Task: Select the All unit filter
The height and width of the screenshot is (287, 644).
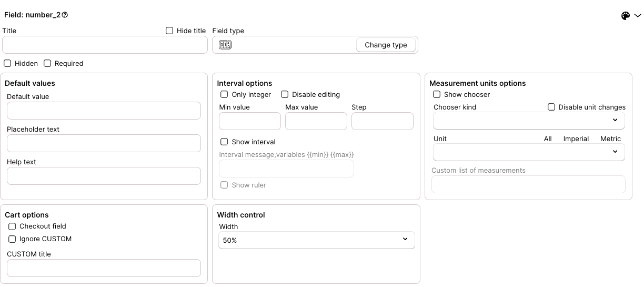Action: pos(548,139)
